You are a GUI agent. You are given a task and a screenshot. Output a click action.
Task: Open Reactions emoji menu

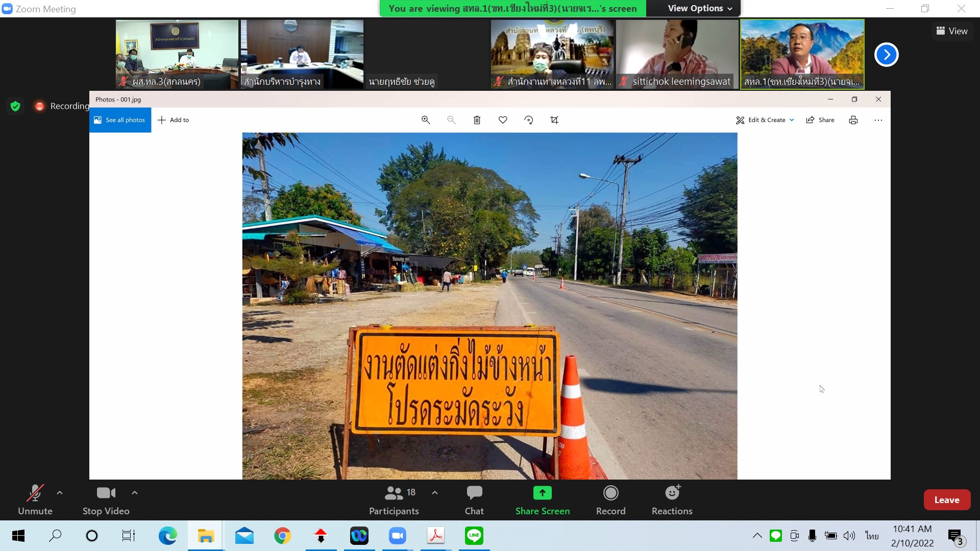tap(672, 499)
